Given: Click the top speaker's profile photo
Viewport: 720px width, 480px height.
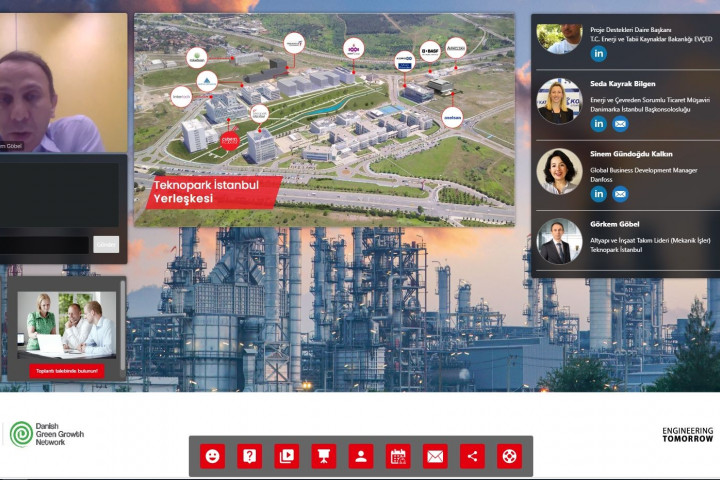Looking at the screenshot, I should (x=559, y=39).
